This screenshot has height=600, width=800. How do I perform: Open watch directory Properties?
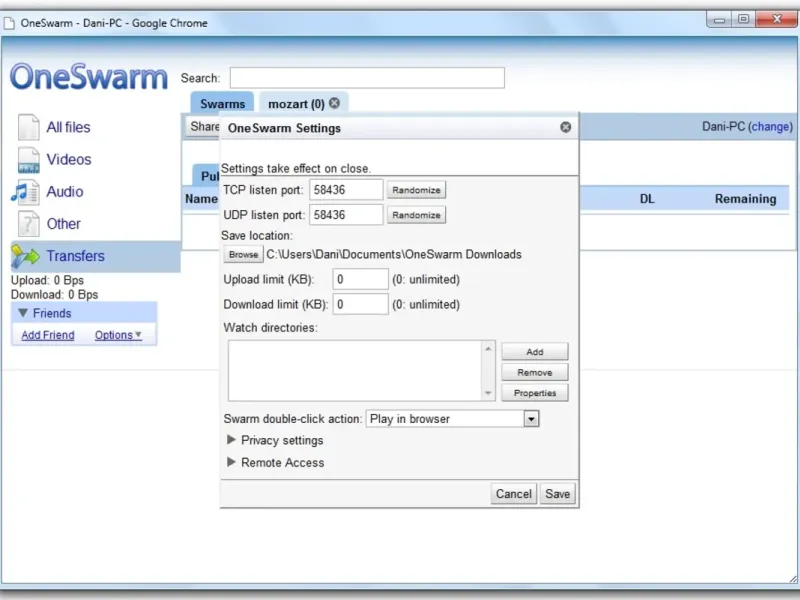(535, 393)
